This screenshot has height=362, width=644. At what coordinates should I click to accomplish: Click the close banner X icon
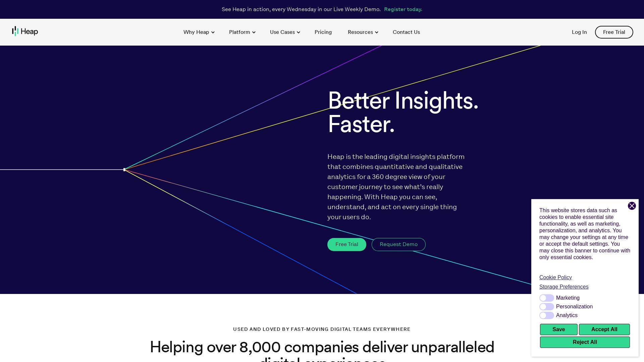[x=632, y=205]
